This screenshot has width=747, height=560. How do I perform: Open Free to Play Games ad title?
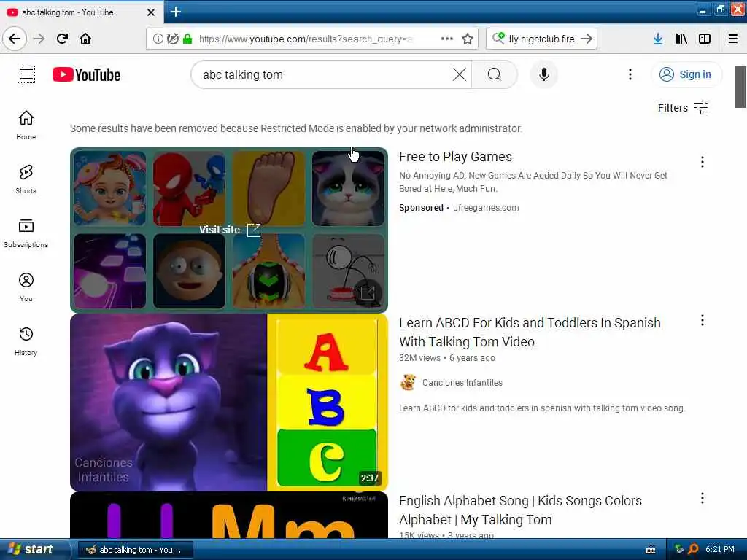coord(455,157)
